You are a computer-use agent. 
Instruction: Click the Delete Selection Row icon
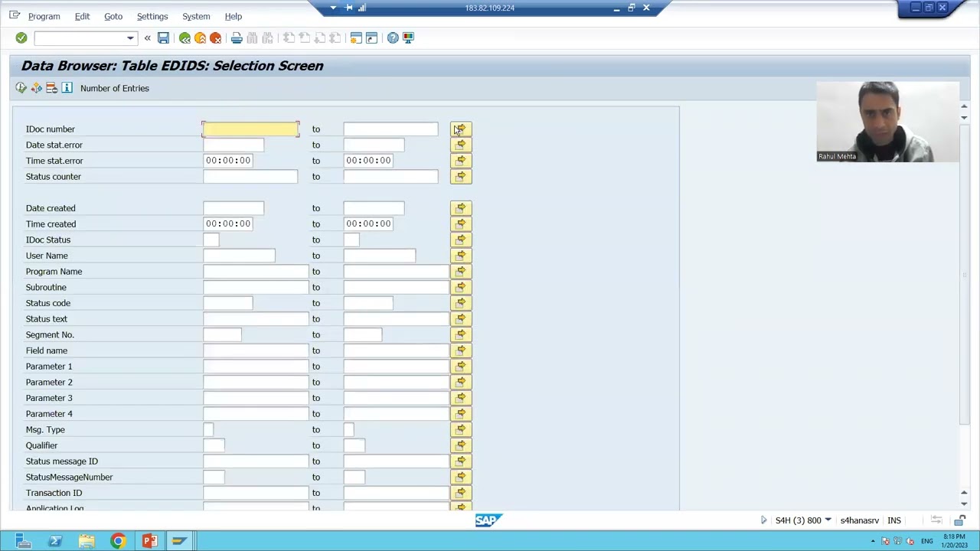point(51,88)
